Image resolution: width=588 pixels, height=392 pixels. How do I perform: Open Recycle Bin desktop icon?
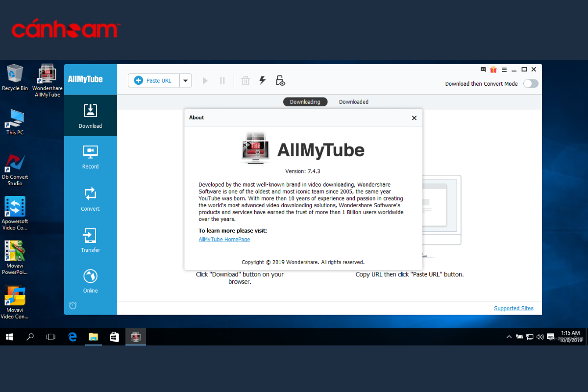pos(15,77)
